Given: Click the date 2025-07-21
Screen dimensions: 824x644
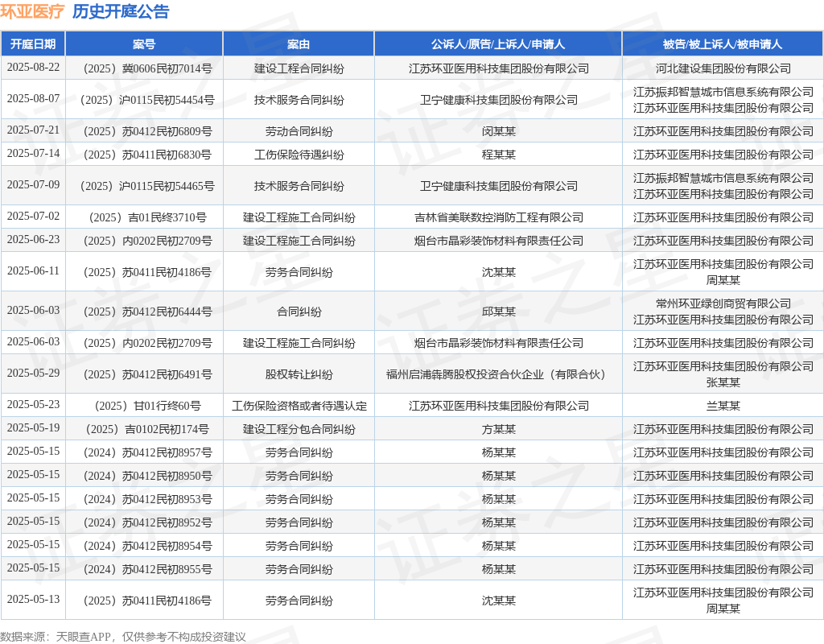Looking at the screenshot, I should click(33, 130).
